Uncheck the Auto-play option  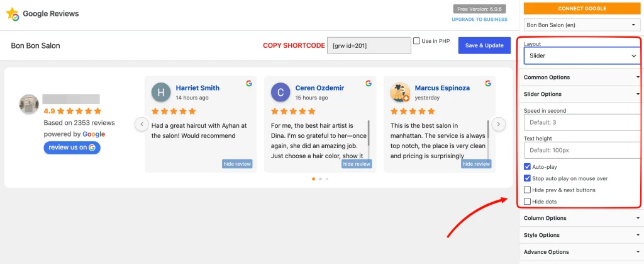pyautogui.click(x=528, y=167)
